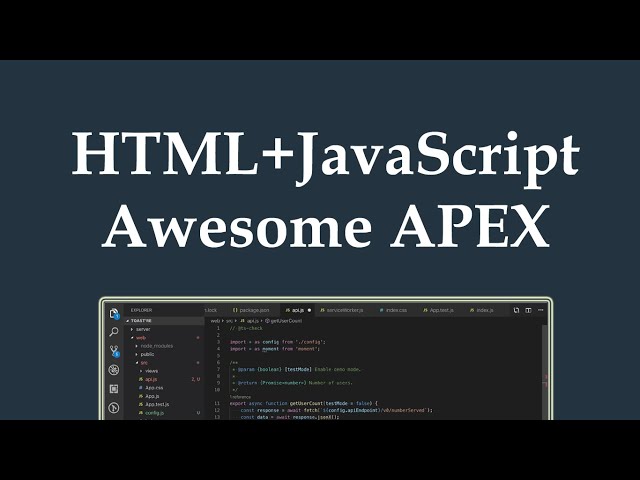Image resolution: width=640 pixels, height=480 pixels.
Task: Open the editor more actions ellipsis
Action: [540, 310]
